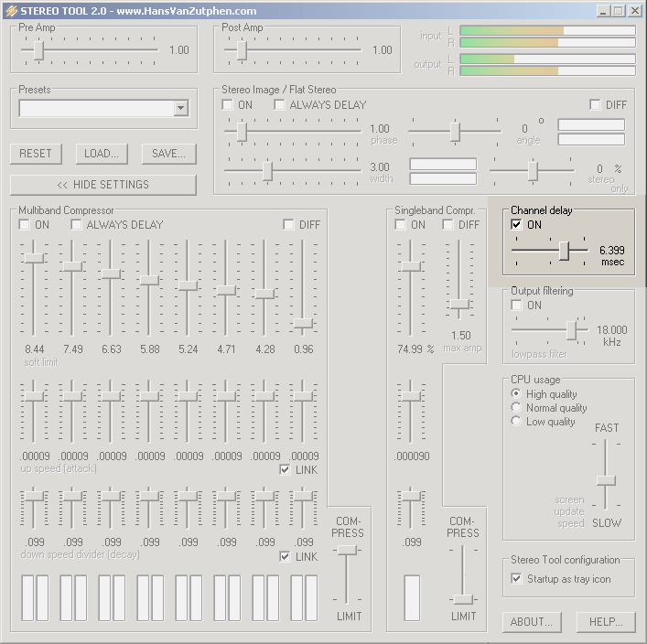Toggle Singleband Compr. DIFF checkbox
This screenshot has width=647, height=644.
click(448, 225)
